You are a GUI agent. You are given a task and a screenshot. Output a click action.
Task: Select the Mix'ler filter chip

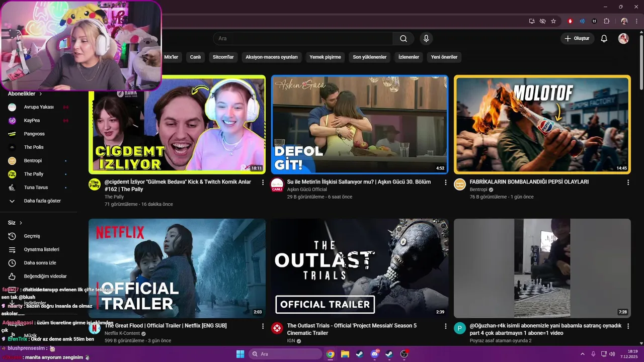click(x=171, y=57)
